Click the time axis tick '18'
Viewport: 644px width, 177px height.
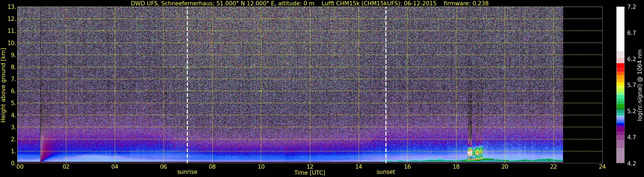click(456, 167)
